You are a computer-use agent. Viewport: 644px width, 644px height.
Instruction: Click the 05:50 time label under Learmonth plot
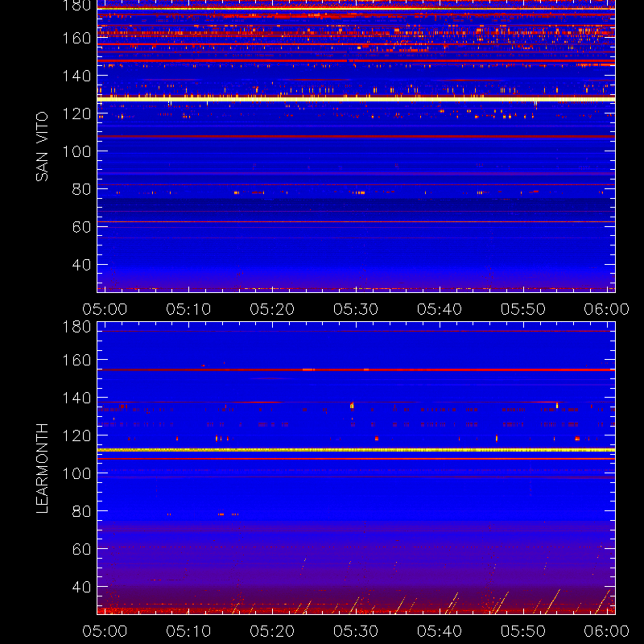[522, 631]
